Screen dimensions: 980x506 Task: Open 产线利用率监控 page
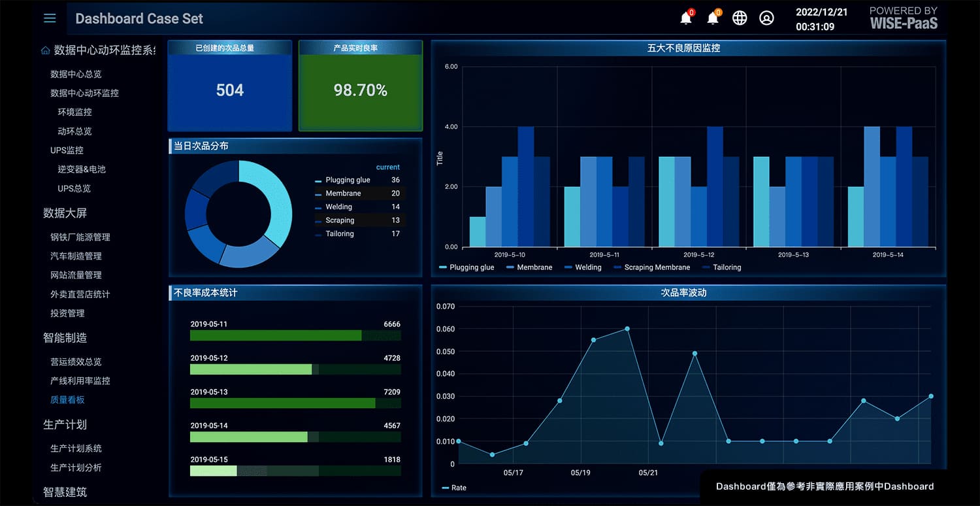(80, 380)
